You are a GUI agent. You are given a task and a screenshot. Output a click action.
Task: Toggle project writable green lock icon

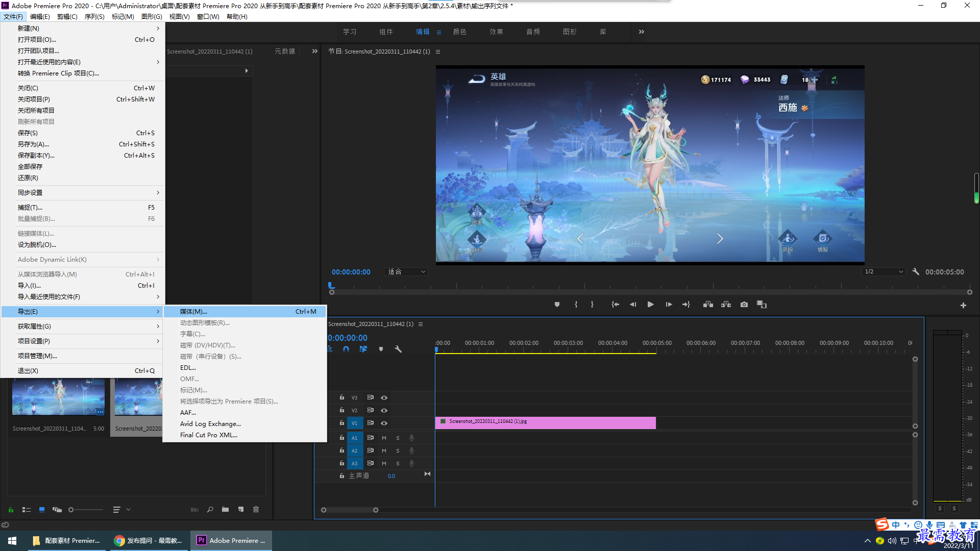point(11,510)
